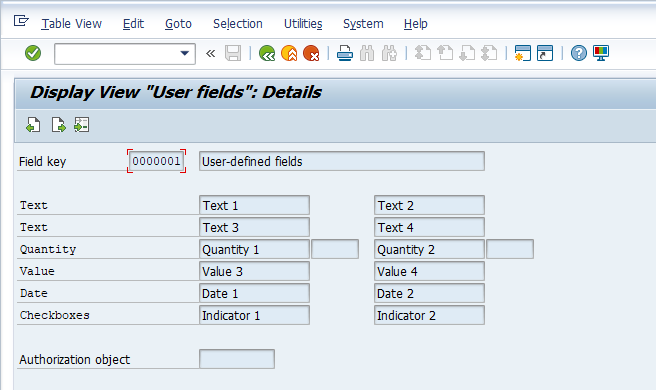Screen dimensions: 656x390
Task: Open the Edit menu
Action: pyautogui.click(x=133, y=24)
